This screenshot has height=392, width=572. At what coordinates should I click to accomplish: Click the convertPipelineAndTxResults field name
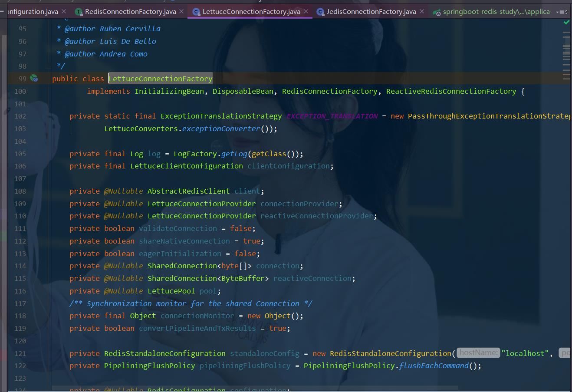point(197,328)
